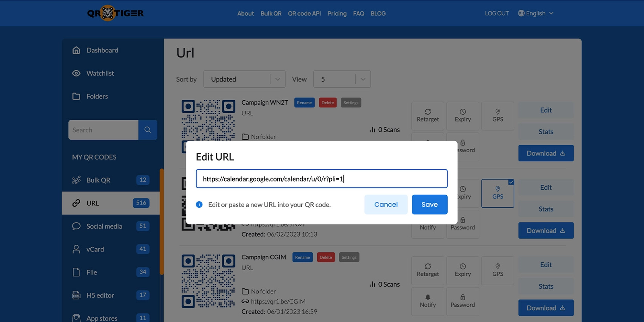
Task: Download the Campaign CGIM QR code
Action: coord(546,308)
